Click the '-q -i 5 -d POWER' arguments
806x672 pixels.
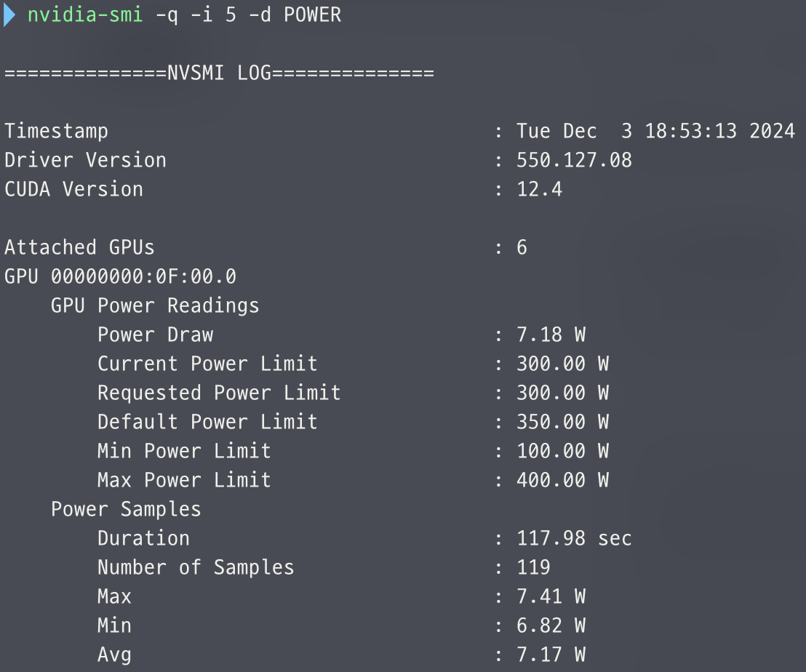[248, 15]
